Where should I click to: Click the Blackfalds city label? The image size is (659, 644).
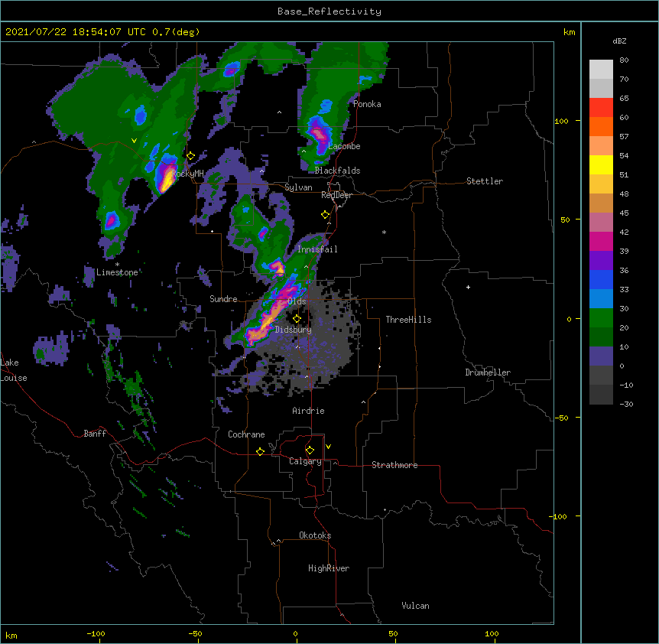[337, 171]
